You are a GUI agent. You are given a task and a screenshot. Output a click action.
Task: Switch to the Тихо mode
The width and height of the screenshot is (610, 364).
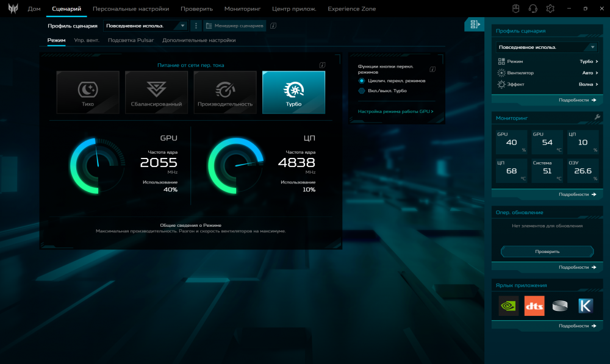[87, 93]
